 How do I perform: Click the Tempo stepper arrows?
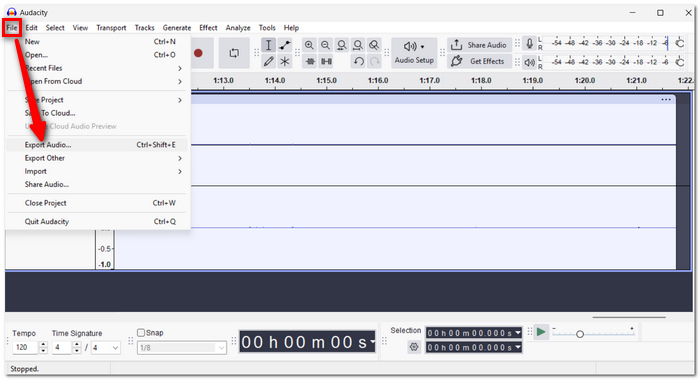(43, 347)
